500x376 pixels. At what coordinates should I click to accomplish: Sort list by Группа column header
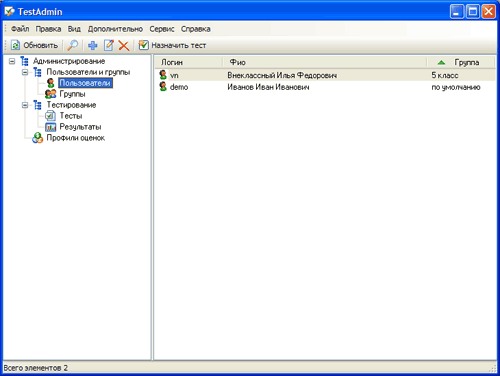click(460, 62)
